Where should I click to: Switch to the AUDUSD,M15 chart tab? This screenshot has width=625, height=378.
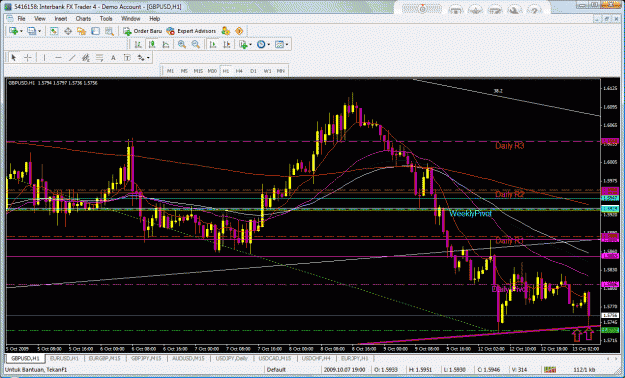coord(189,358)
